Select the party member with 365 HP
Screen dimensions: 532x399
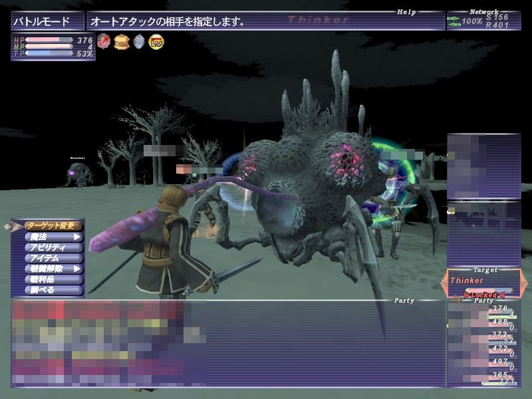coord(483,378)
